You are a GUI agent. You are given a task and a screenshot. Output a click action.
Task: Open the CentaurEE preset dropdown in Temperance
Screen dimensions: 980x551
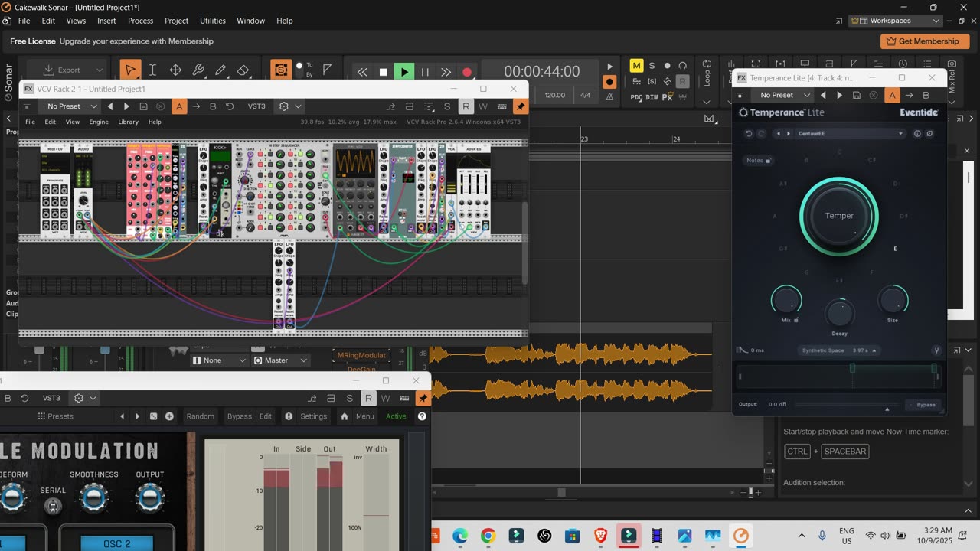coord(848,133)
